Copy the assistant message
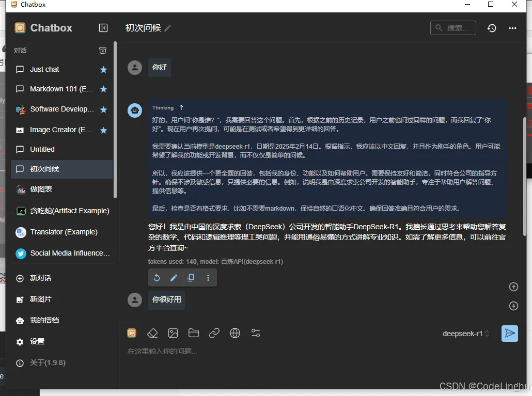This screenshot has width=532, height=396. pos(191,278)
